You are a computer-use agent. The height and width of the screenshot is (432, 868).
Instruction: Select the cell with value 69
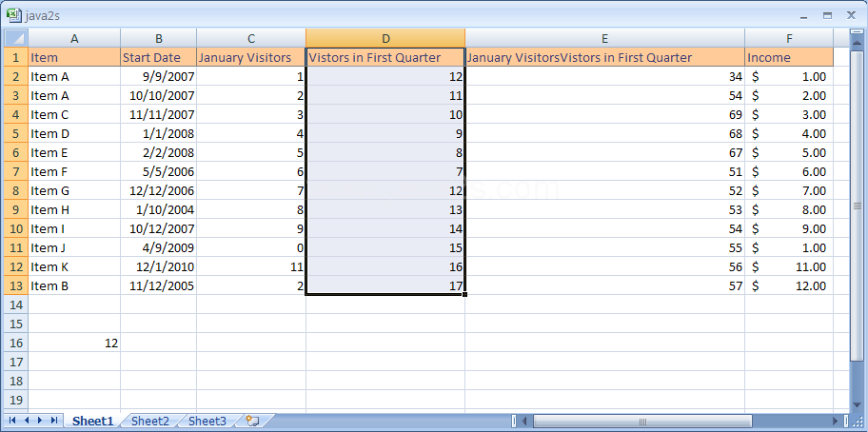[x=604, y=114]
